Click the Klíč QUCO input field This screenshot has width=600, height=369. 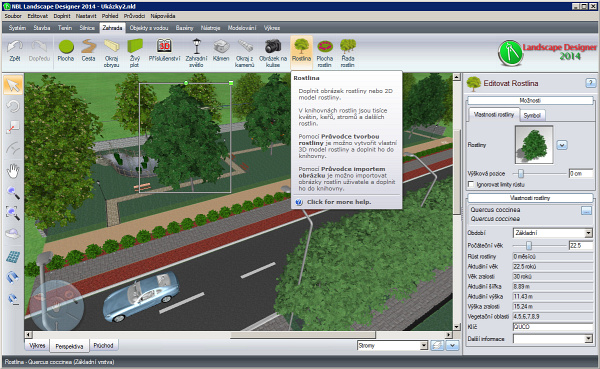point(553,327)
